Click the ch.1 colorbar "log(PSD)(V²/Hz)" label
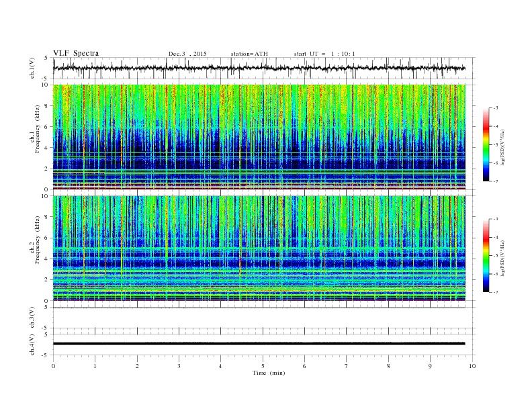532x411 pixels. [502, 148]
